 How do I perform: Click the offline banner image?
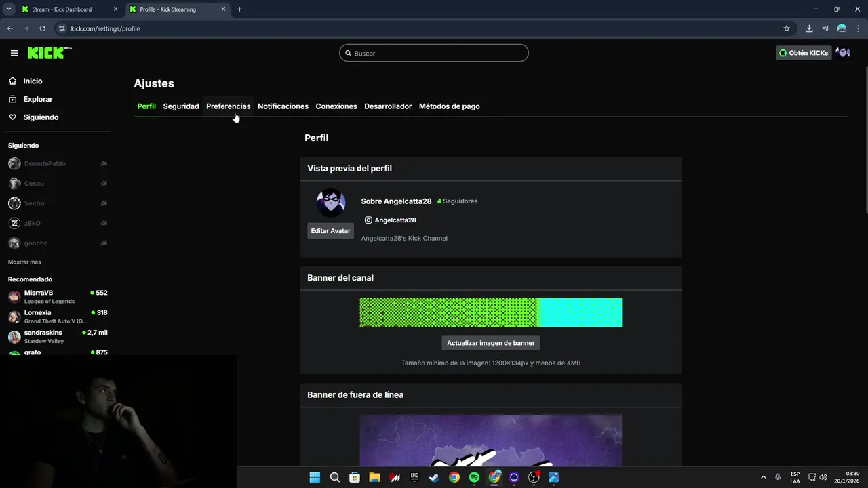(x=491, y=441)
